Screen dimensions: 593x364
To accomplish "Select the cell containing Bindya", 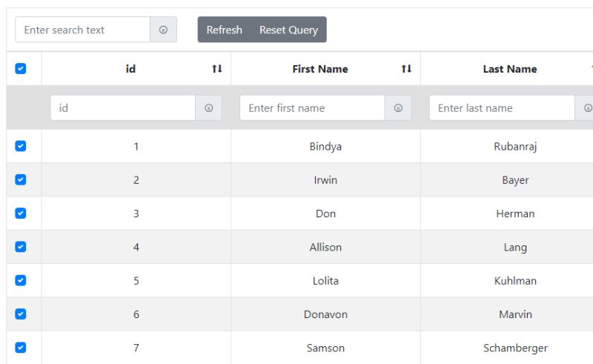I will [325, 147].
